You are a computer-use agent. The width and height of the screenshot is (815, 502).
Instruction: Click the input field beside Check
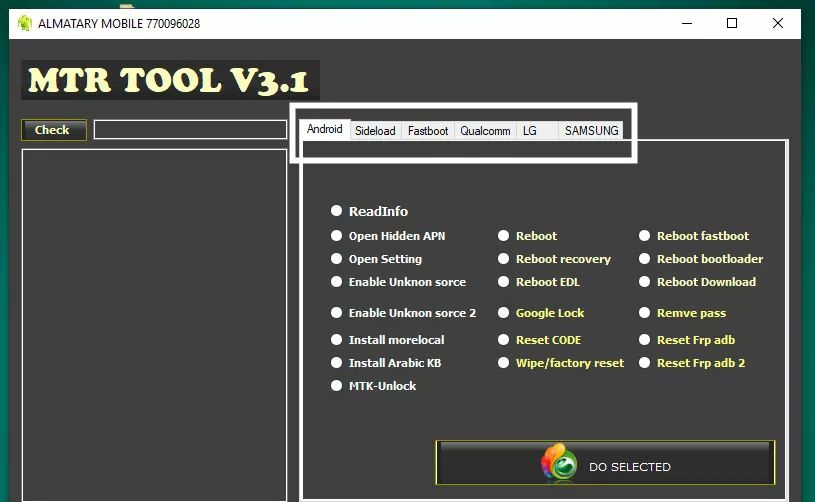point(190,129)
